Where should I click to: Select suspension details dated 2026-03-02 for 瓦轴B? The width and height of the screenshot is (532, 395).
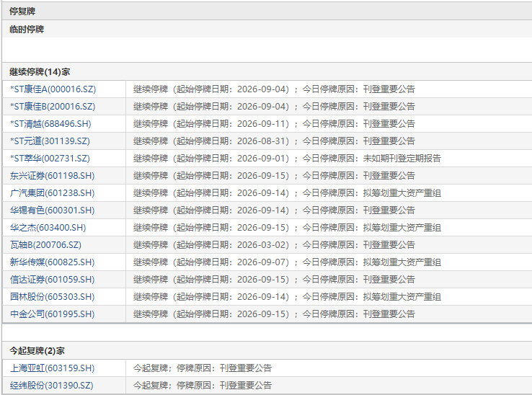[274, 245]
